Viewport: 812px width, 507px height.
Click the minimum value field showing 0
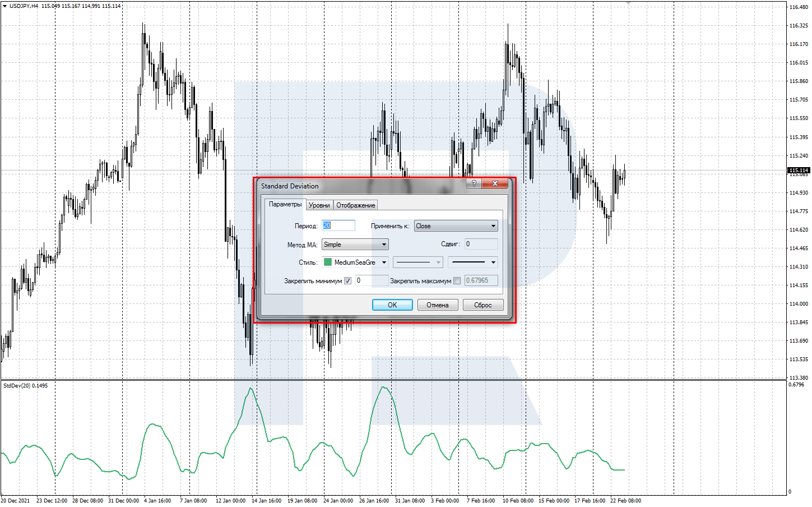(x=372, y=280)
